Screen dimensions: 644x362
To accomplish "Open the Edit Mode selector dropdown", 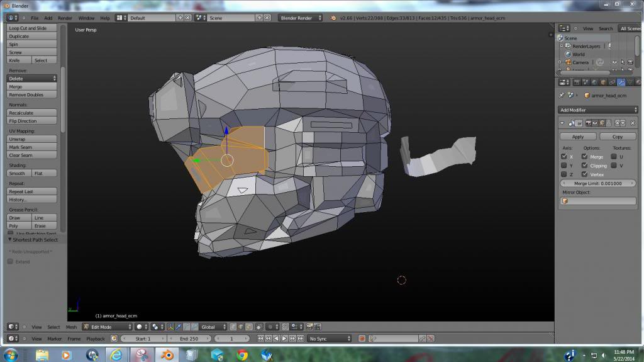I will [108, 327].
